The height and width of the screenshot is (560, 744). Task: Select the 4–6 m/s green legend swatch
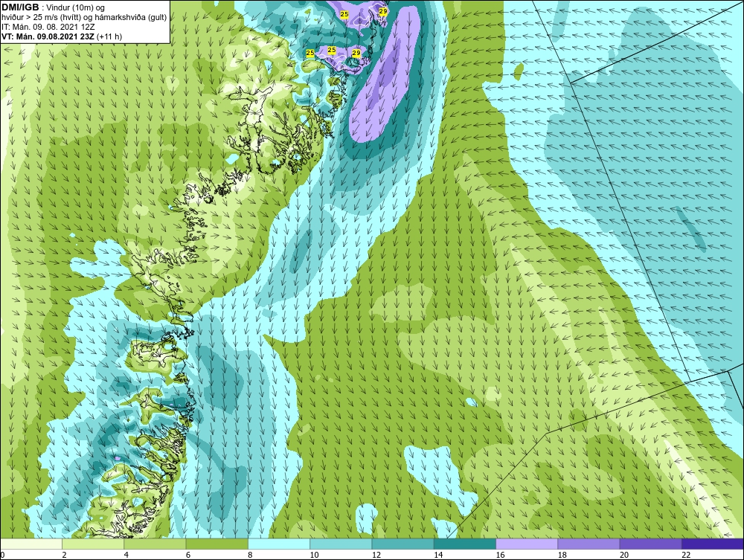click(x=155, y=544)
